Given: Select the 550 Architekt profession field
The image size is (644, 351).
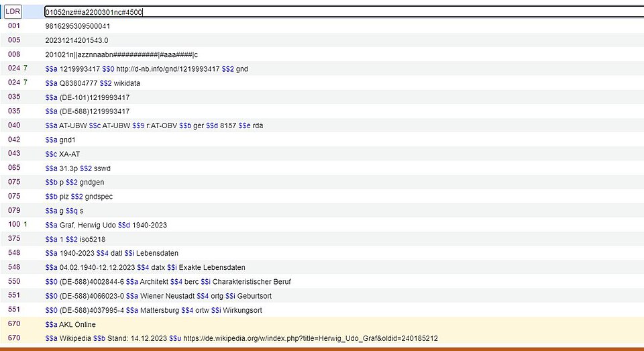Looking at the screenshot, I should point(168,281).
